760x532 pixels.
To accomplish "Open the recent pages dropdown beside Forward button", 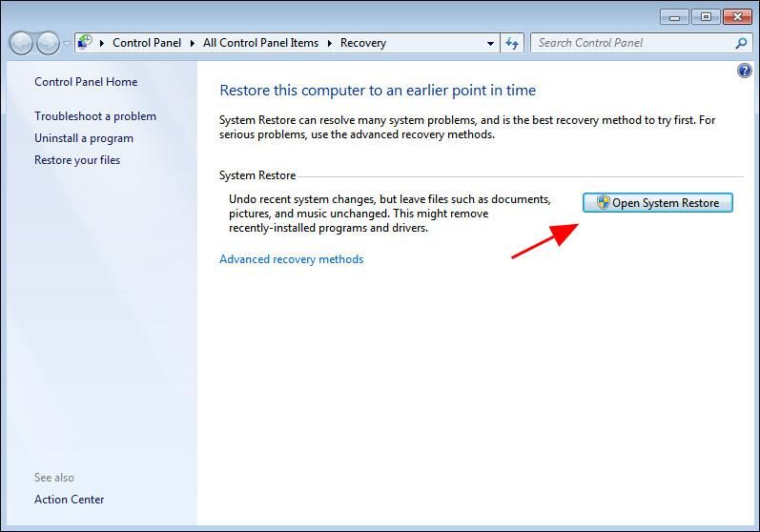I will click(x=67, y=44).
